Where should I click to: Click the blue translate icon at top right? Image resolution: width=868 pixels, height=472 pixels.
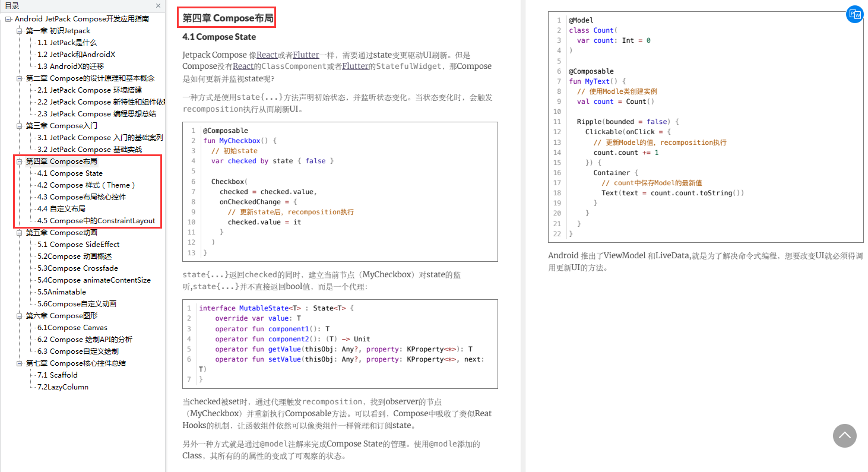[854, 14]
